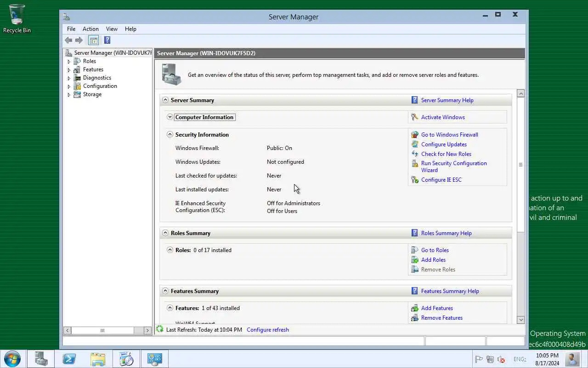This screenshot has width=588, height=368.
Task: Click the Configure IE ESC icon
Action: (x=415, y=179)
